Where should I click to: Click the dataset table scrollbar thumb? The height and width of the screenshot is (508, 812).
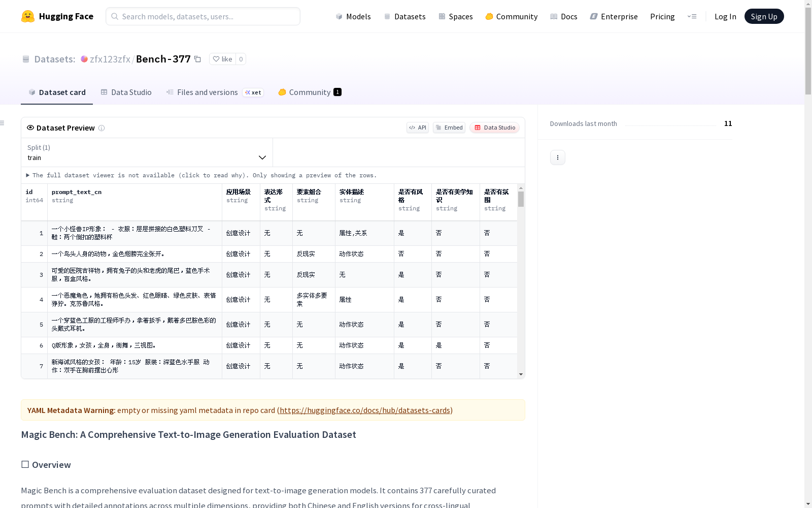521,199
